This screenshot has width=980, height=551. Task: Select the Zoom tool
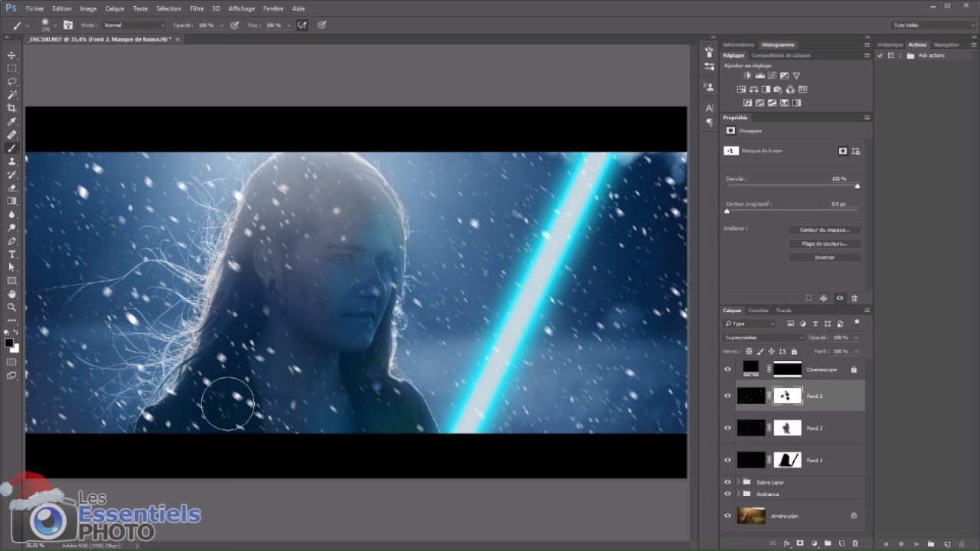11,307
